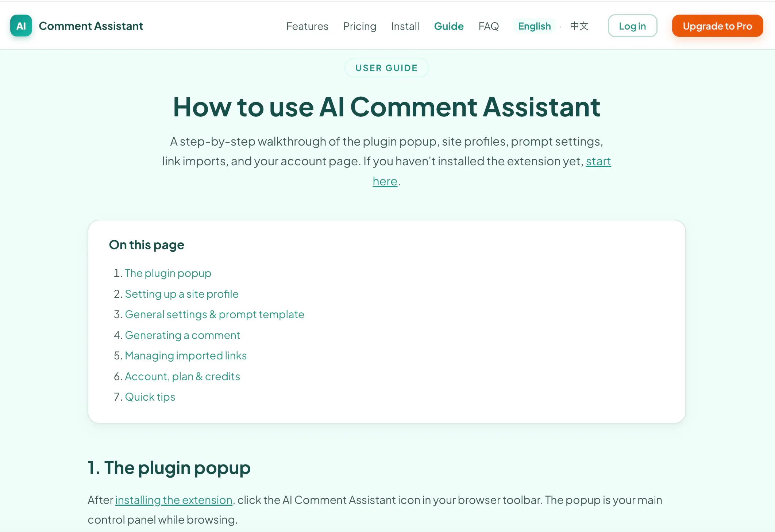
Task: Open the FAQ nav item
Action: (x=489, y=26)
